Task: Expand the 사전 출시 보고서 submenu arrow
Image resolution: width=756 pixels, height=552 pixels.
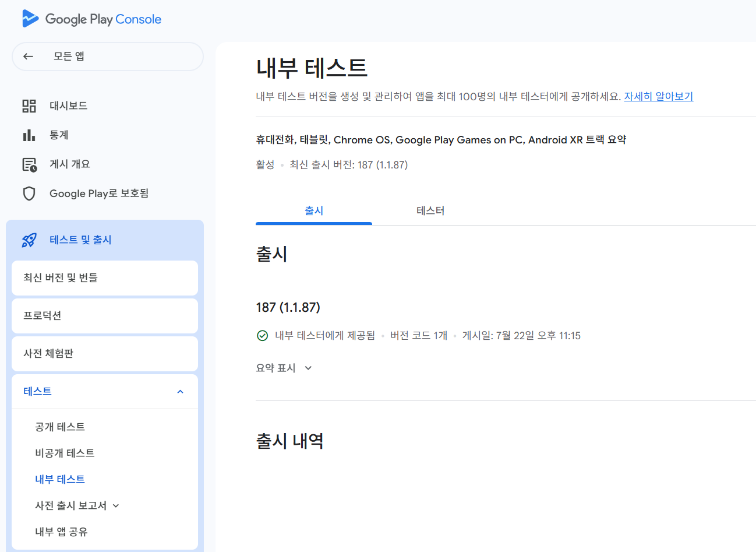Action: coord(116,506)
